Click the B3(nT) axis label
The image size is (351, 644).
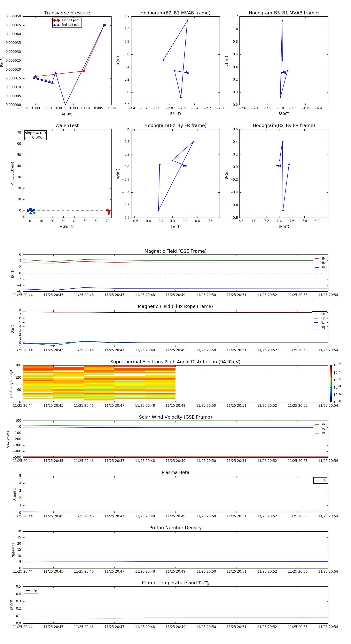pyautogui.click(x=284, y=114)
